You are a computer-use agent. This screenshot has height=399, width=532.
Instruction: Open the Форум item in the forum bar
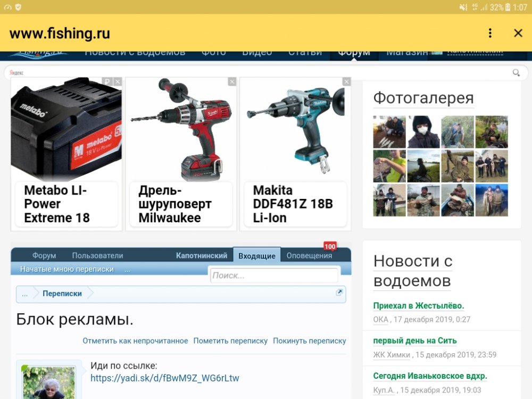(44, 255)
